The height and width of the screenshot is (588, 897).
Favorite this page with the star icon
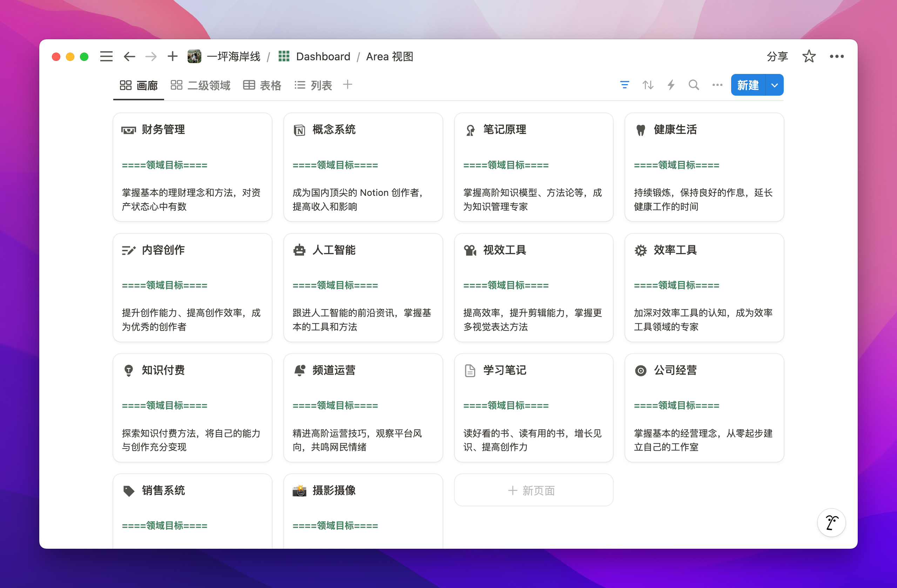[x=809, y=56]
